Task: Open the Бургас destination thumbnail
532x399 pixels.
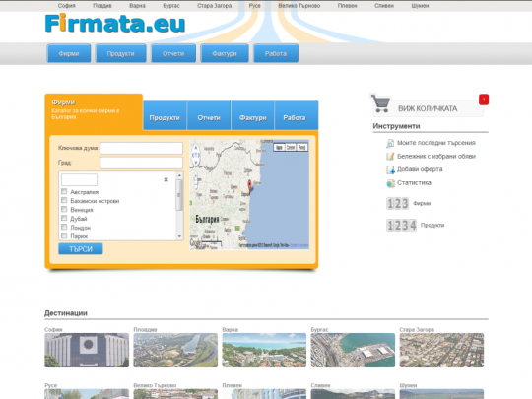Action: 353,350
